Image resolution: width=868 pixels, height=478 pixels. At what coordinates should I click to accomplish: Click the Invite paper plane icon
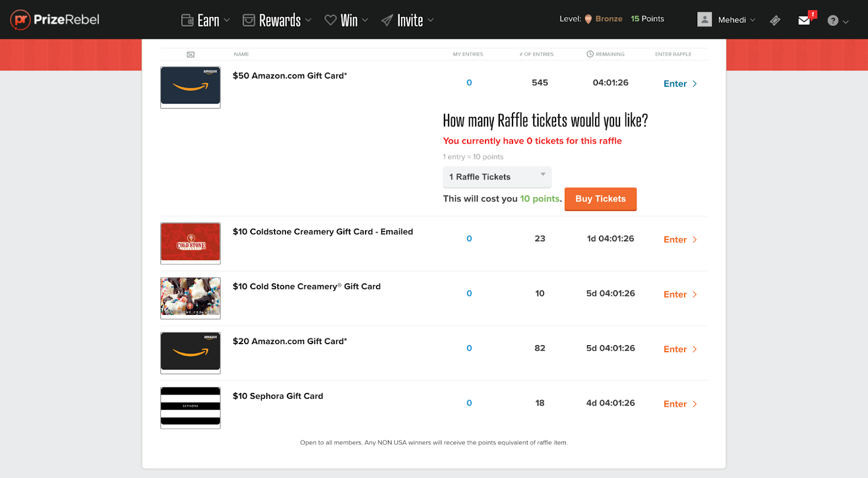coord(387,21)
